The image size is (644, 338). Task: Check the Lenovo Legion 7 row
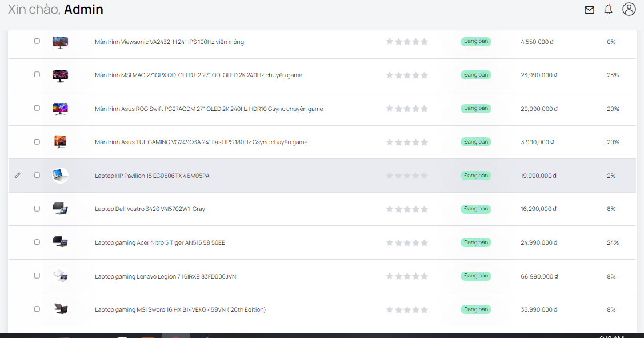(37, 276)
